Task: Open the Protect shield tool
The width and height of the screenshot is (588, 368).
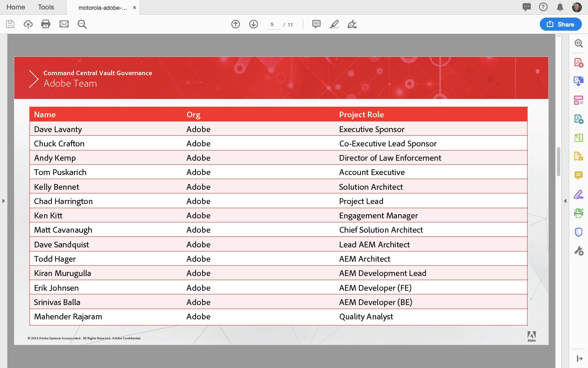Action: coord(579,232)
